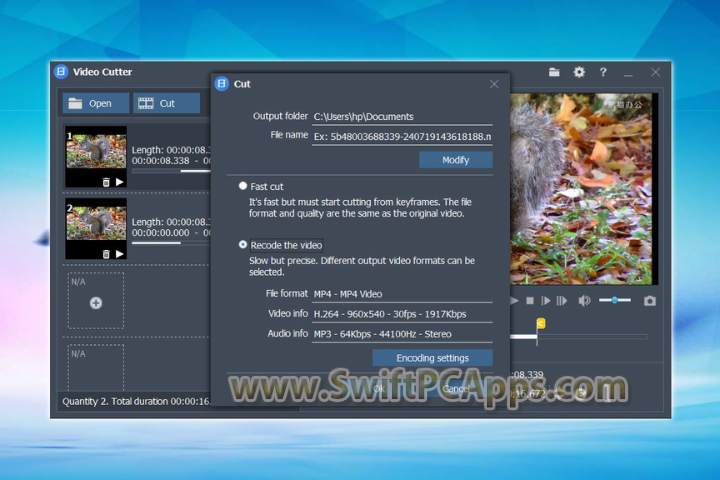This screenshot has width=720, height=480.
Task: Click the video timeline progress bar
Action: (x=579, y=337)
